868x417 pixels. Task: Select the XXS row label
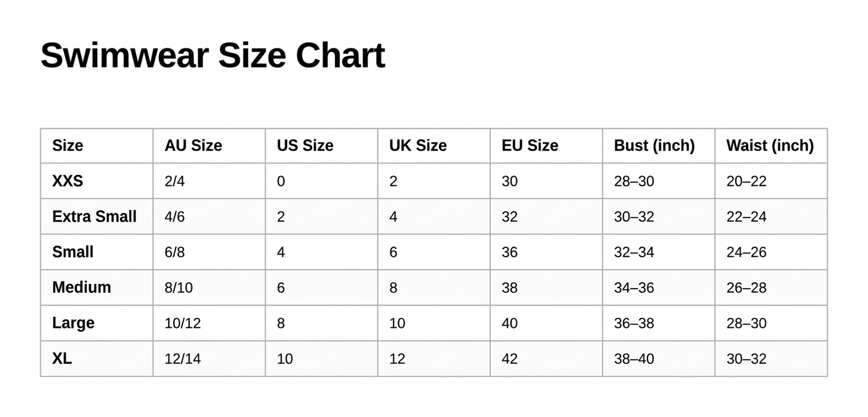coord(68,181)
